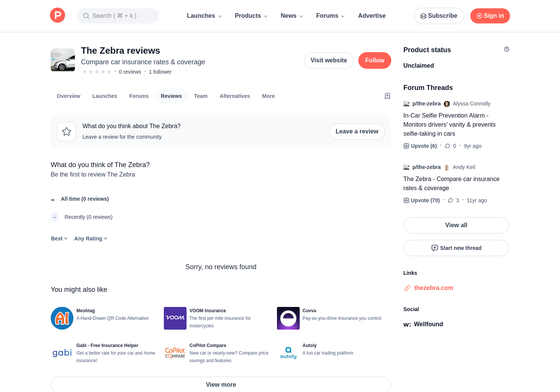Click Visit website button
The height and width of the screenshot is (392, 560).
click(x=329, y=60)
